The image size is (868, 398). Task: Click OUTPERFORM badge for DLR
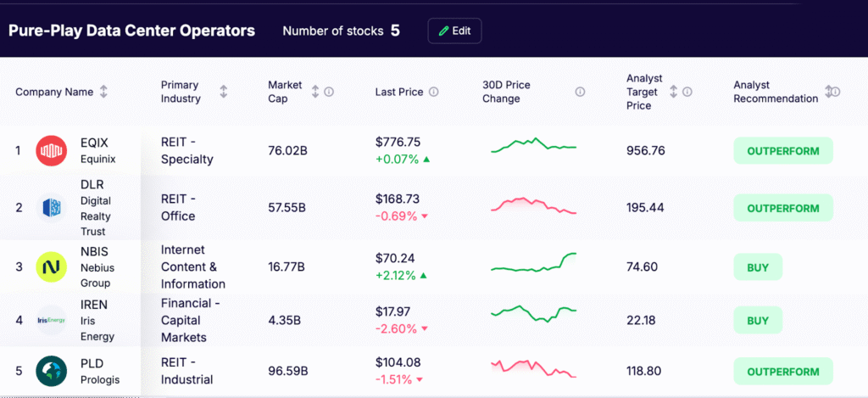[x=782, y=209]
